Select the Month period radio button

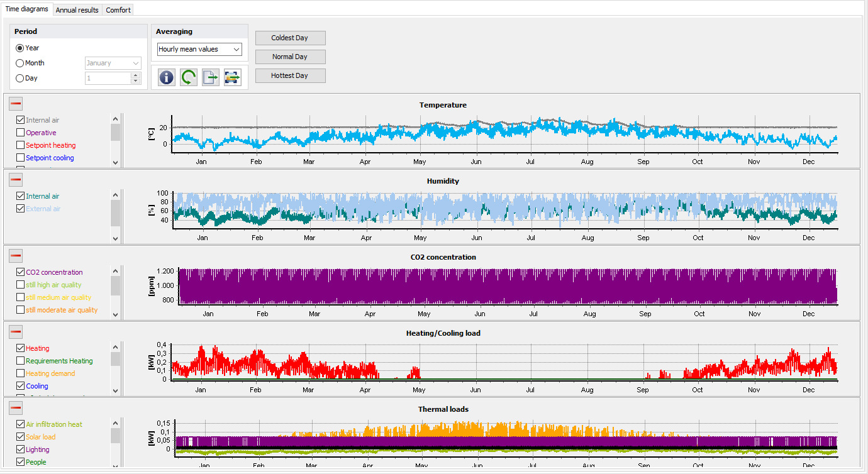20,63
